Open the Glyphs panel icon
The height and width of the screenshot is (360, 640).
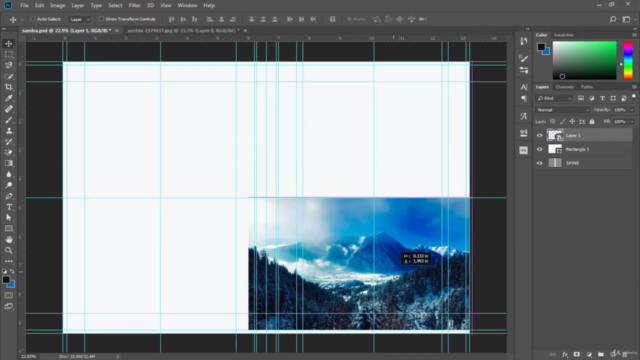point(524,116)
